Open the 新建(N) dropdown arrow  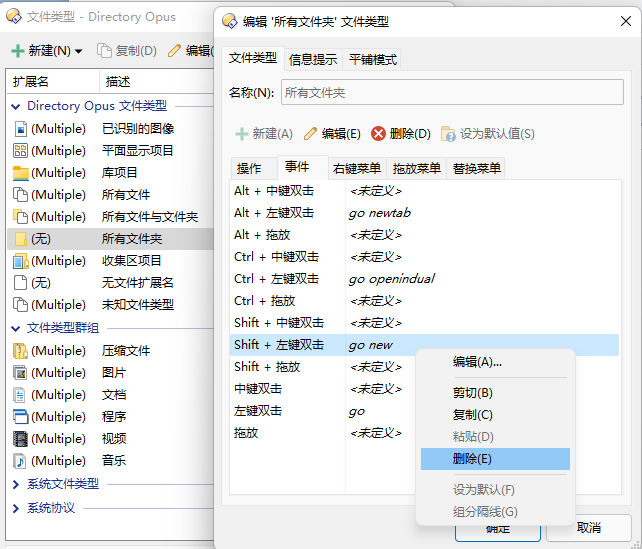[x=79, y=51]
